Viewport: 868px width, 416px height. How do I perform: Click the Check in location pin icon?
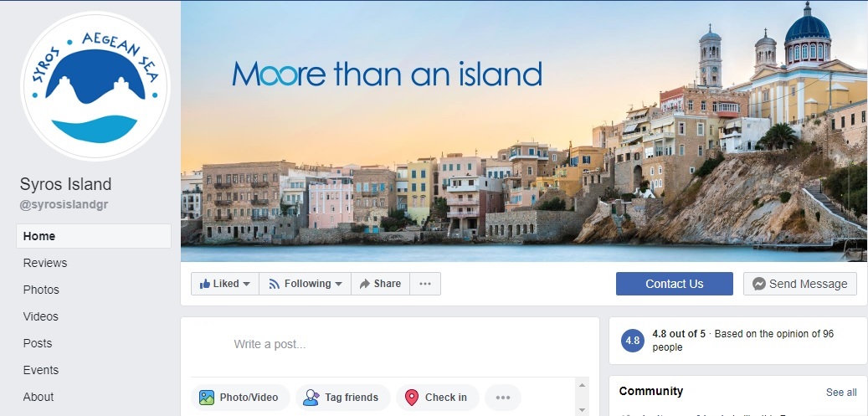click(412, 397)
